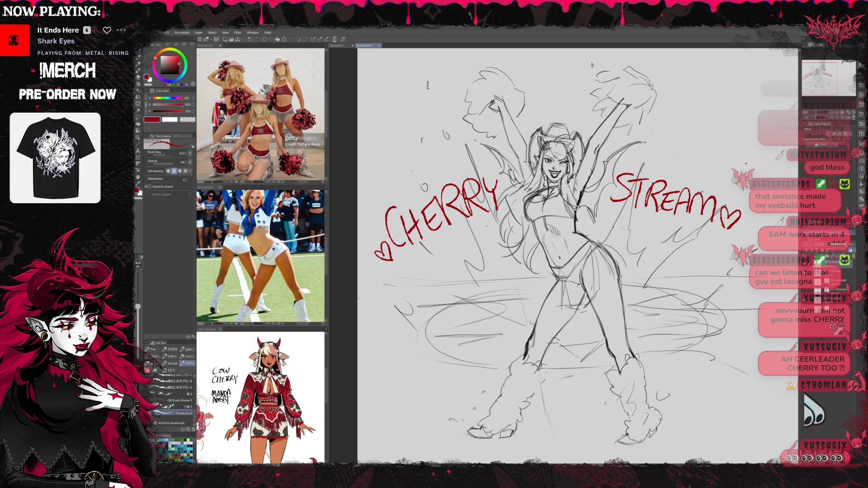Expand the Adjust by speed plus expander
Screen dimensions: 868x488
[146, 187]
